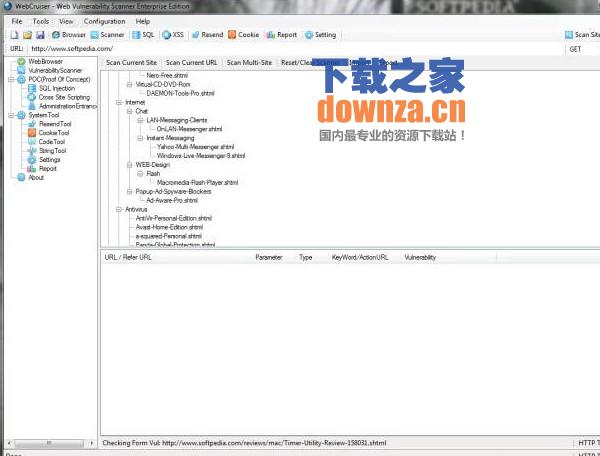Click the Save disk toolbar icon
Image resolution: width=600 pixels, height=456 pixels.
pyautogui.click(x=39, y=35)
